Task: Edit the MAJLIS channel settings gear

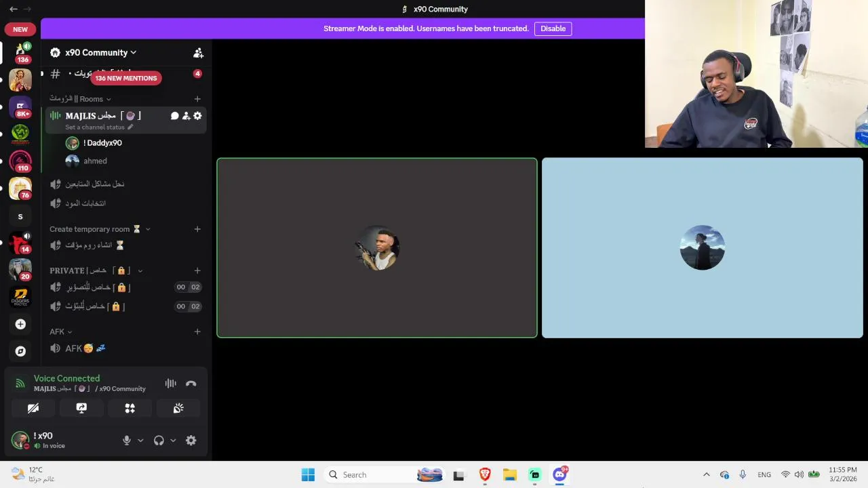Action: pos(197,116)
